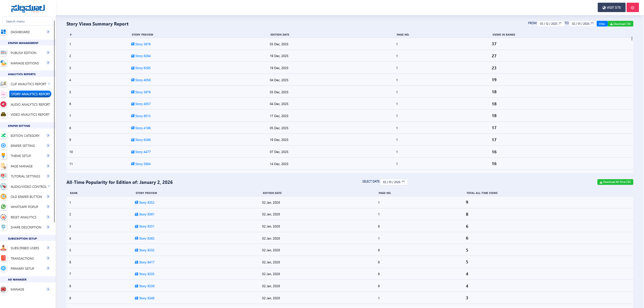Click inside the Search menu field
The height and width of the screenshot is (308, 644).
pos(28,21)
